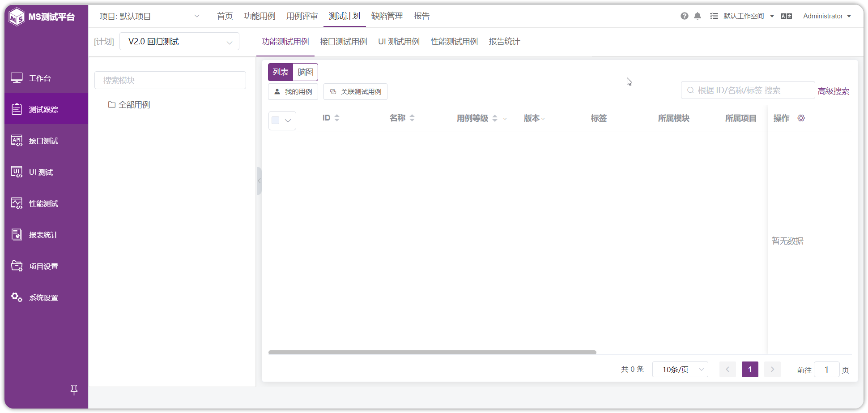Open 项目设置 project settings
The image size is (868, 413).
point(46,266)
